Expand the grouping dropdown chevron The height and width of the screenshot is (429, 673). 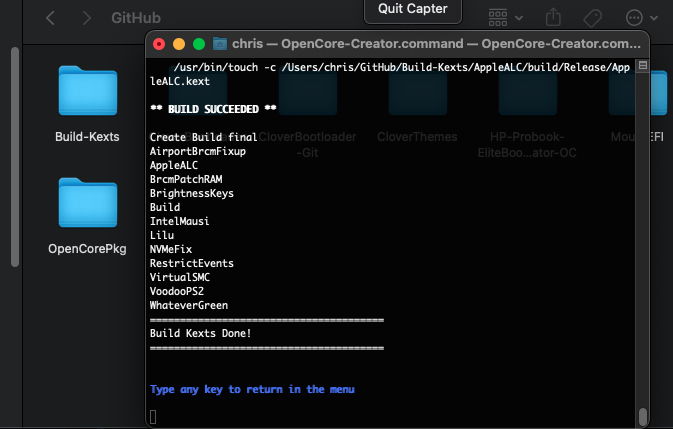[x=519, y=18]
